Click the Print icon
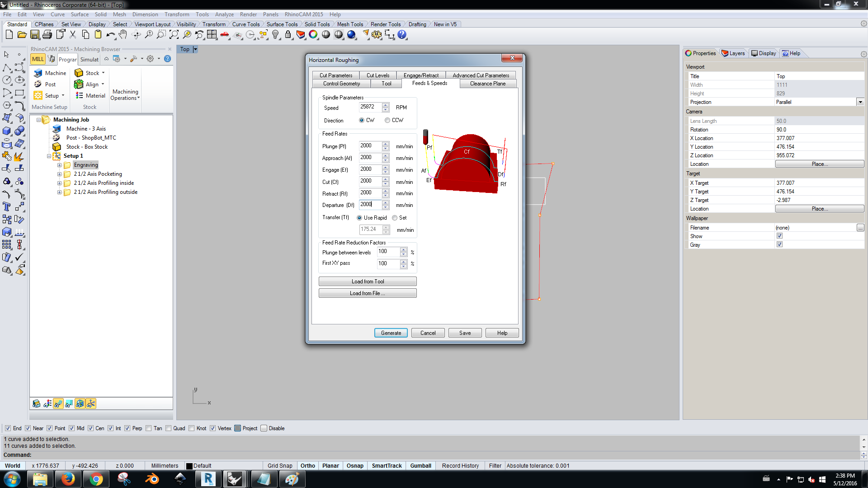 47,34
